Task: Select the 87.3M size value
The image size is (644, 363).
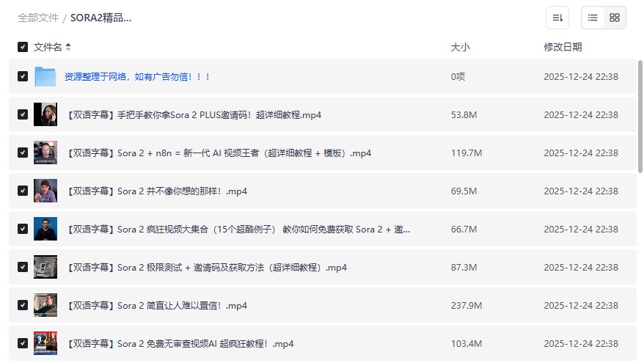Action: (464, 268)
